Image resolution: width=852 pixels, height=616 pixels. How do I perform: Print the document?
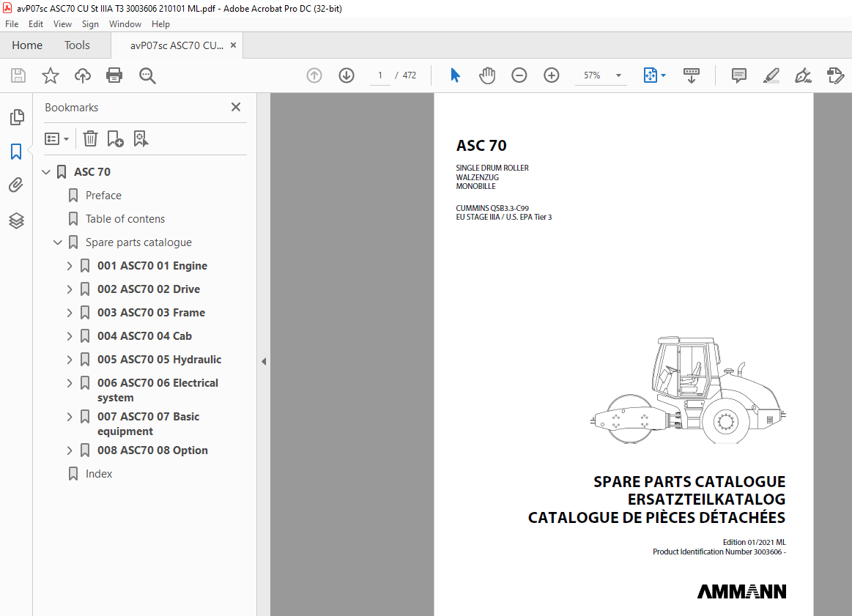click(114, 75)
